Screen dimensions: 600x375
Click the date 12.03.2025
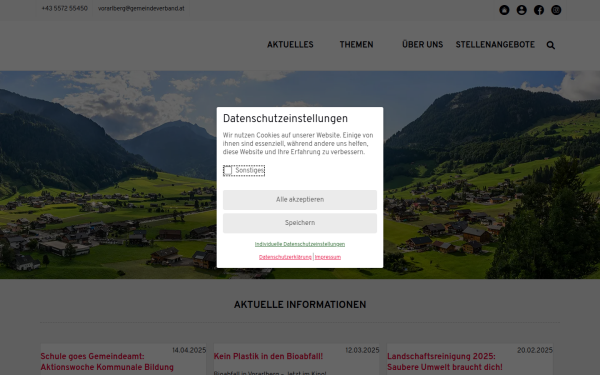point(362,351)
